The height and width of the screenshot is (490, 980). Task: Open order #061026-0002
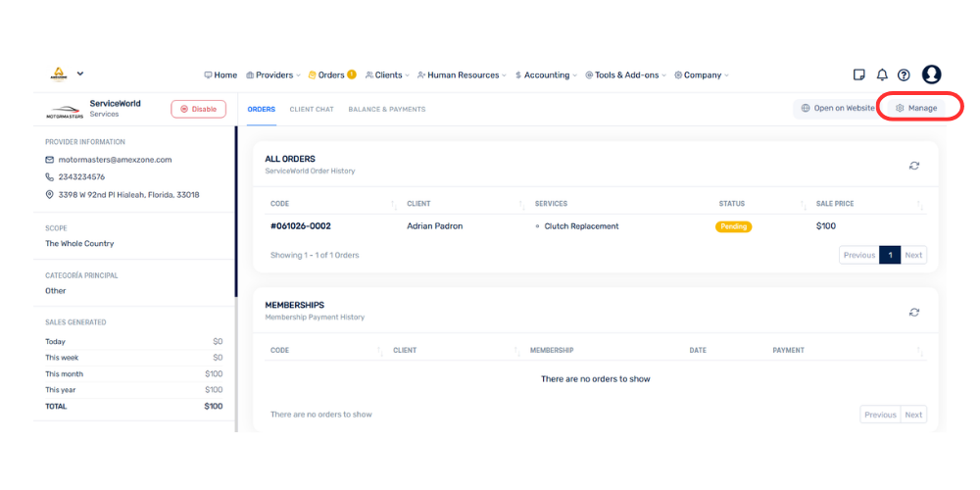301,226
